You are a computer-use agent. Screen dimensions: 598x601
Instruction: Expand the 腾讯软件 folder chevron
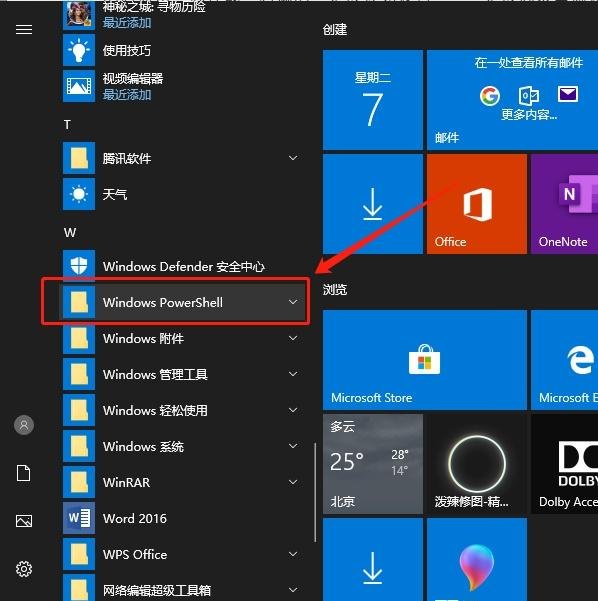coord(293,158)
